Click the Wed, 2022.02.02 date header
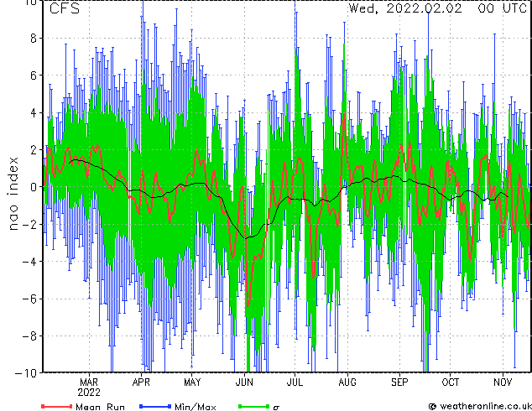Screen dimensions: 532x411 click(405, 8)
